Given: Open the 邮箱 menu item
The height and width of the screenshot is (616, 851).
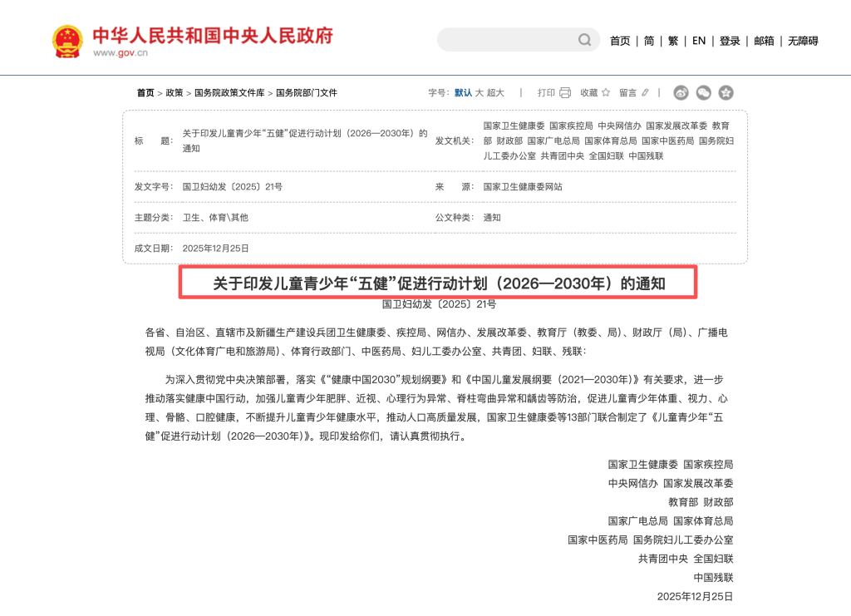Looking at the screenshot, I should (x=764, y=41).
